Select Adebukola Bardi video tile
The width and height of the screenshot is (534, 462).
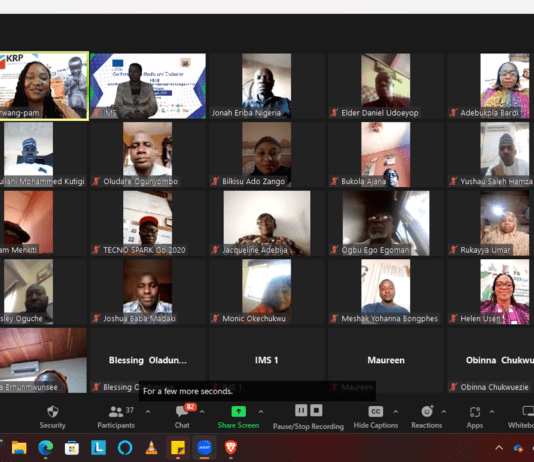(490, 85)
